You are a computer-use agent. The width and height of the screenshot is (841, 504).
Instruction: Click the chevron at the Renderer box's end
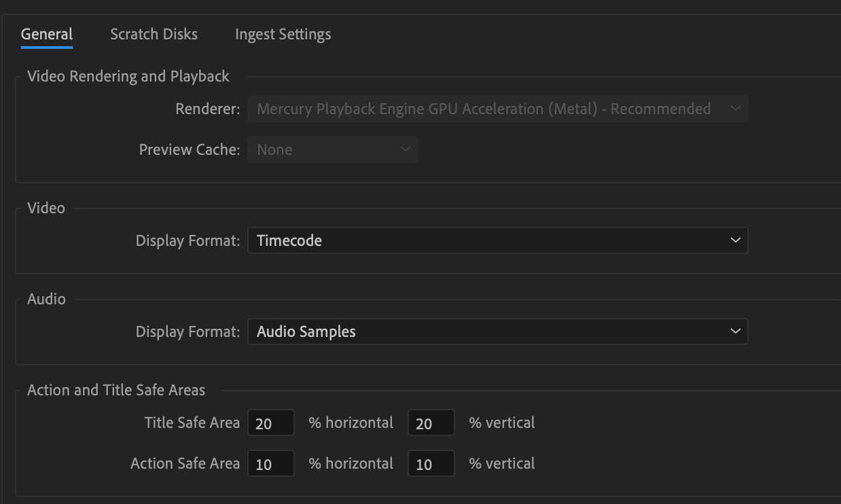click(x=735, y=109)
